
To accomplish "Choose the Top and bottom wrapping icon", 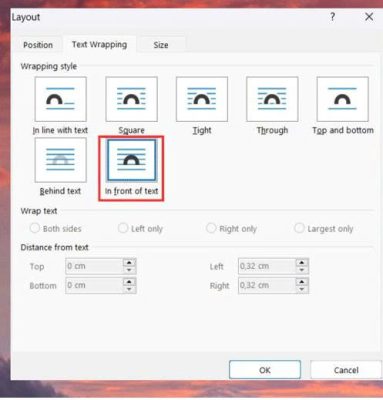I will tap(343, 99).
